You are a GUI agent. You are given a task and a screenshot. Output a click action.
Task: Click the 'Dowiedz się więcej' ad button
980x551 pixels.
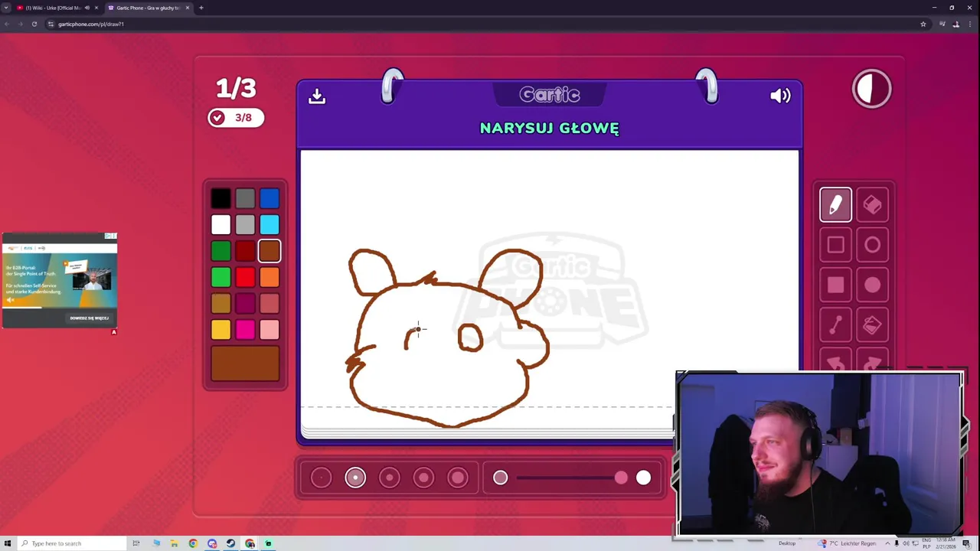click(90, 318)
